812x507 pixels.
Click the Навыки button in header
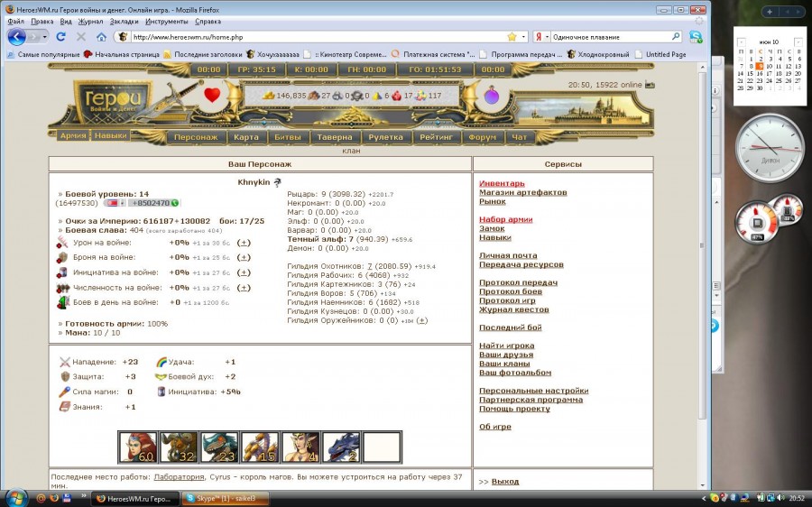pyautogui.click(x=110, y=135)
